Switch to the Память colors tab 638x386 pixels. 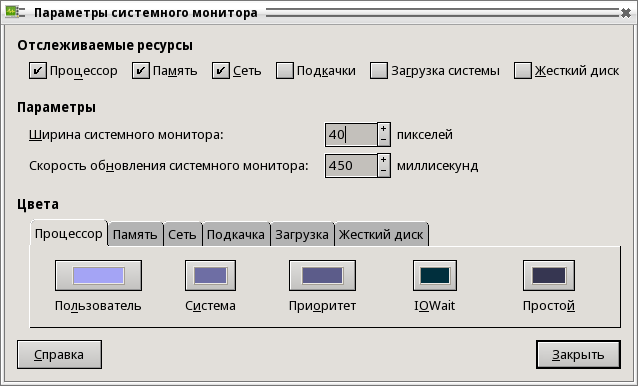tap(135, 235)
